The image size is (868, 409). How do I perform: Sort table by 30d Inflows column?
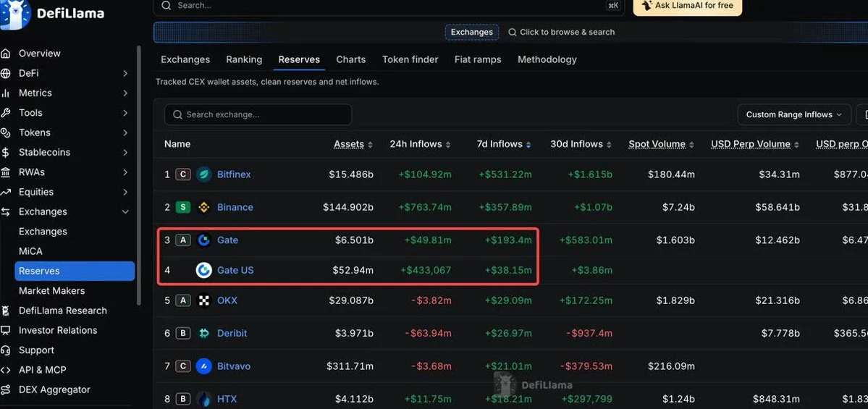pos(581,144)
